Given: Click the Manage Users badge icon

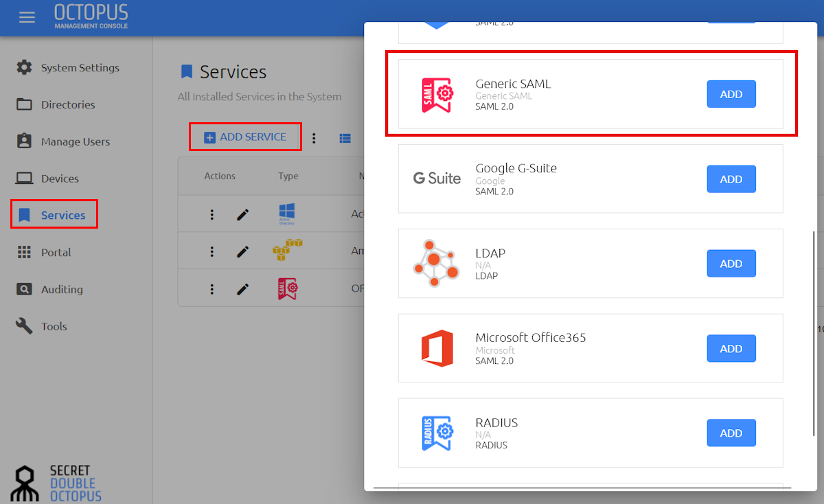Looking at the screenshot, I should (24, 141).
